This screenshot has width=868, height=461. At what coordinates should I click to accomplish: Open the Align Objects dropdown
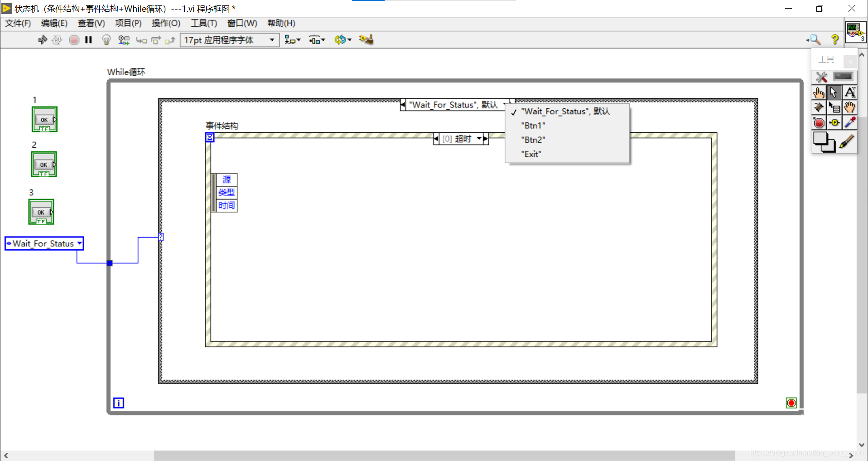293,40
